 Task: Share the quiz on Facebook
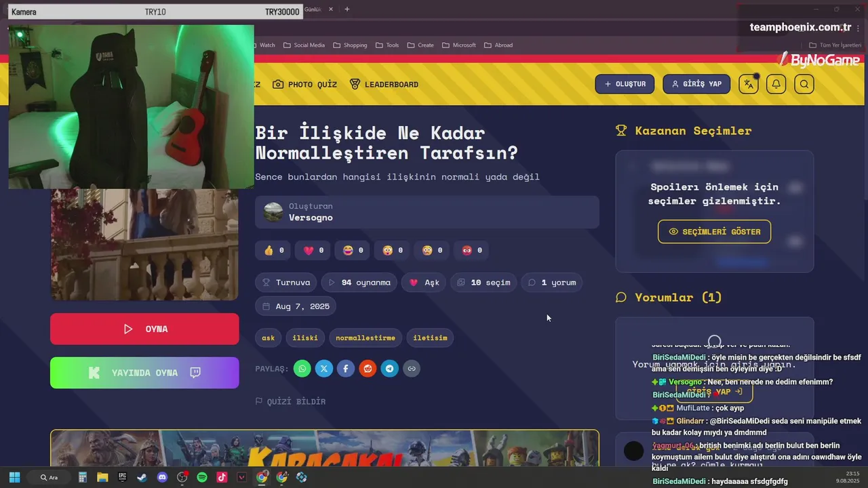[346, 369]
